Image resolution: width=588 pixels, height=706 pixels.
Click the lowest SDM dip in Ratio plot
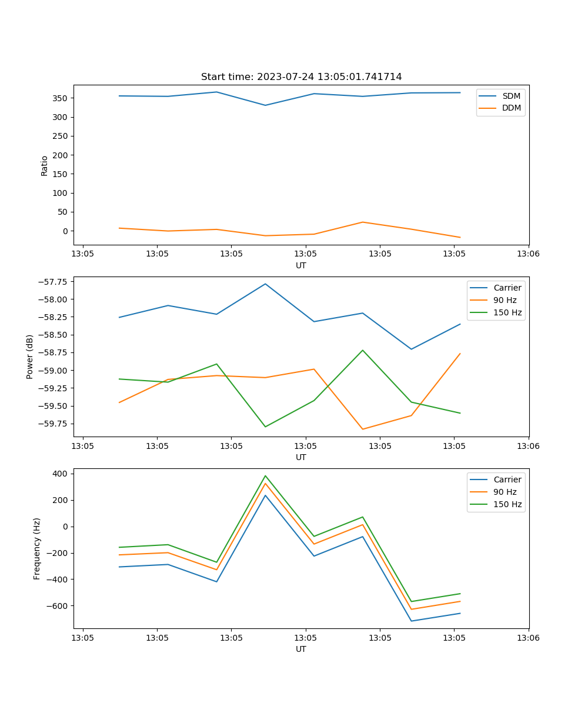265,105
